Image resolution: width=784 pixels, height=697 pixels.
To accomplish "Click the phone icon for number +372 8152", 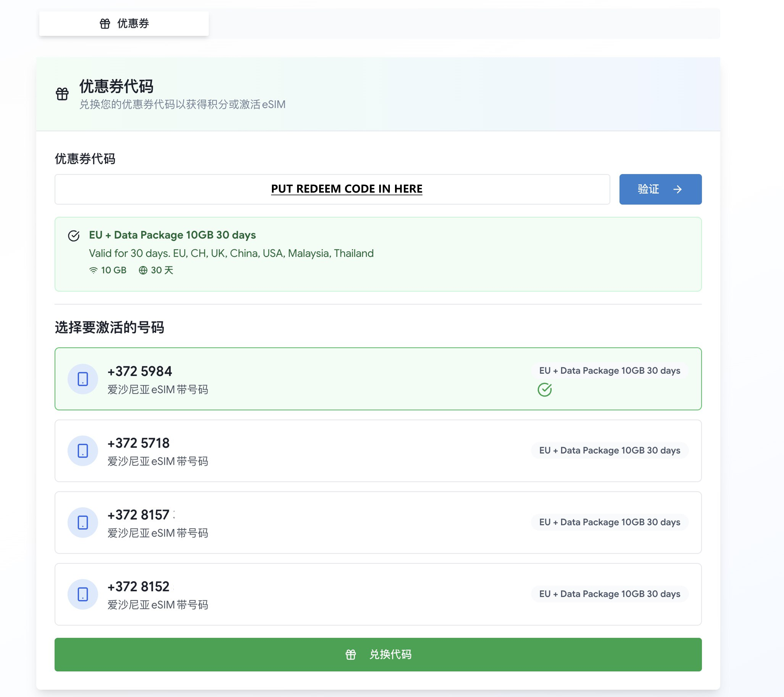I will pos(83,594).
